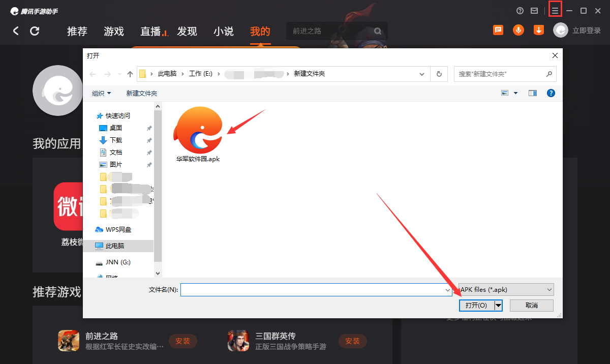Click the help question-mark icon
Screen dimensions: 610x364
[x=520, y=10]
